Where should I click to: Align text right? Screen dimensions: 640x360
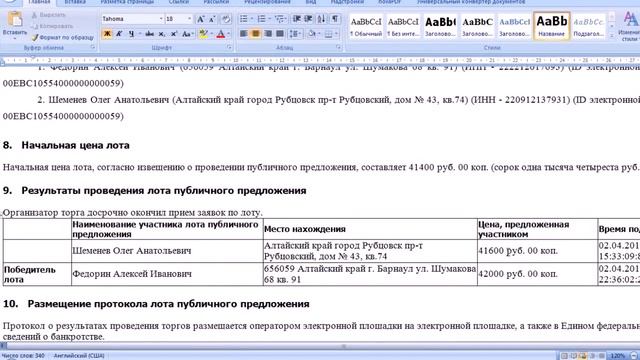[x=268, y=34]
